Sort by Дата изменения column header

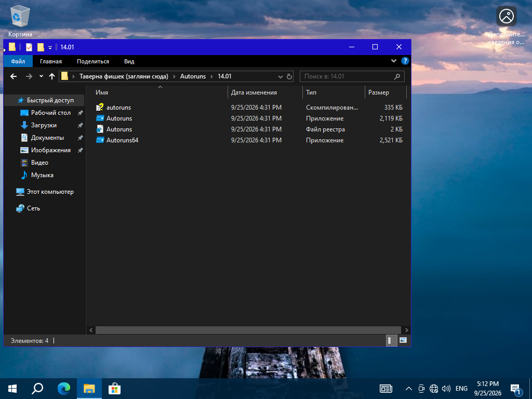(265, 92)
